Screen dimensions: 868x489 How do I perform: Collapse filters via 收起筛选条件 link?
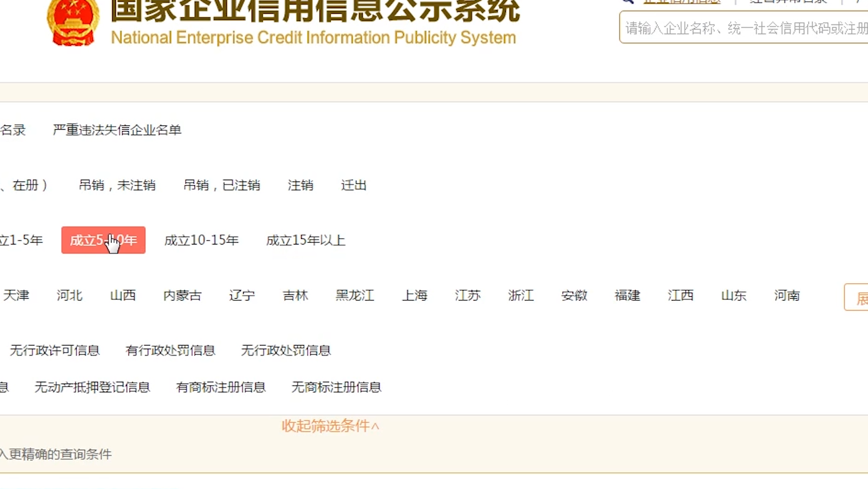click(x=330, y=425)
